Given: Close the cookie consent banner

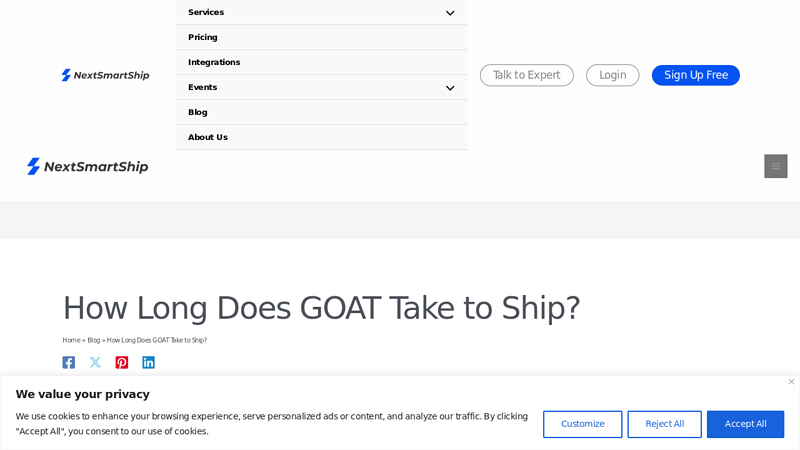Looking at the screenshot, I should 791,381.
